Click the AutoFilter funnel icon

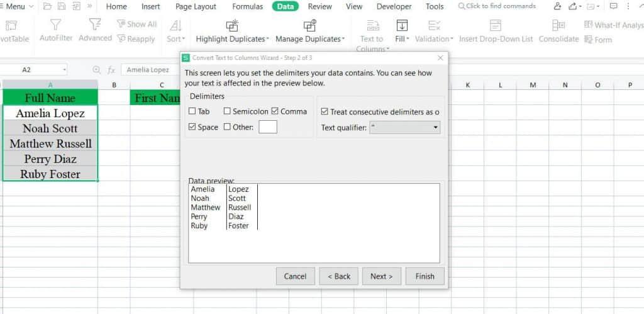pos(56,25)
